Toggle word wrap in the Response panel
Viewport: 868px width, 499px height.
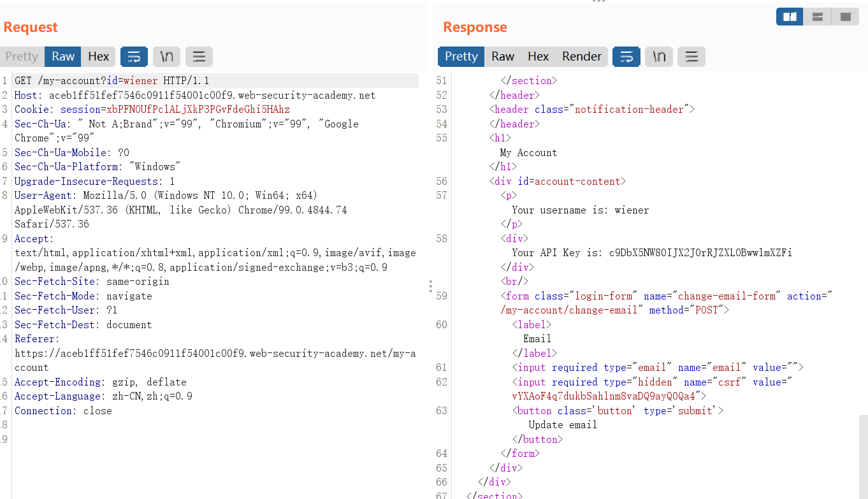pos(626,57)
